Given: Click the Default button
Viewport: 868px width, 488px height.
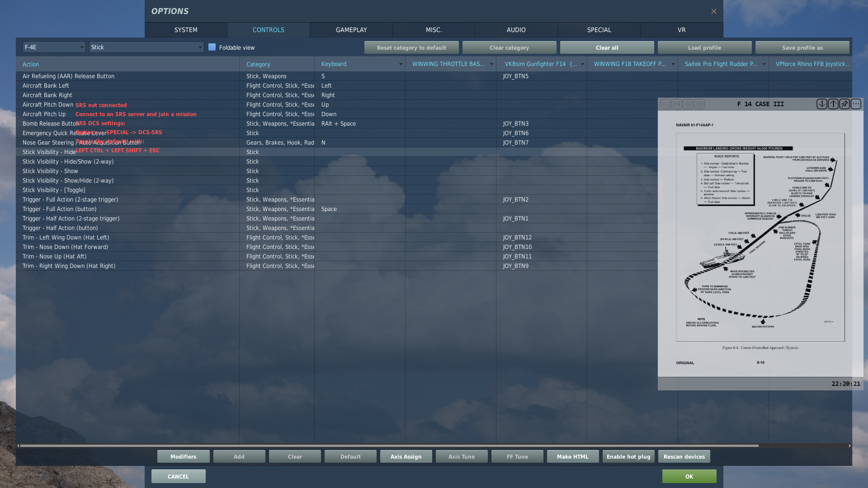Looking at the screenshot, I should [x=350, y=456].
